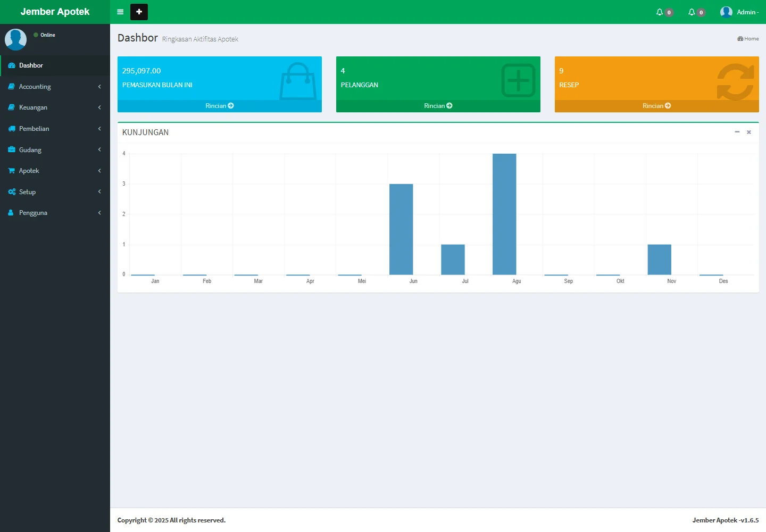Open Rincian link for Pemasukan Bulan Ini
This screenshot has width=766, height=532.
point(219,106)
